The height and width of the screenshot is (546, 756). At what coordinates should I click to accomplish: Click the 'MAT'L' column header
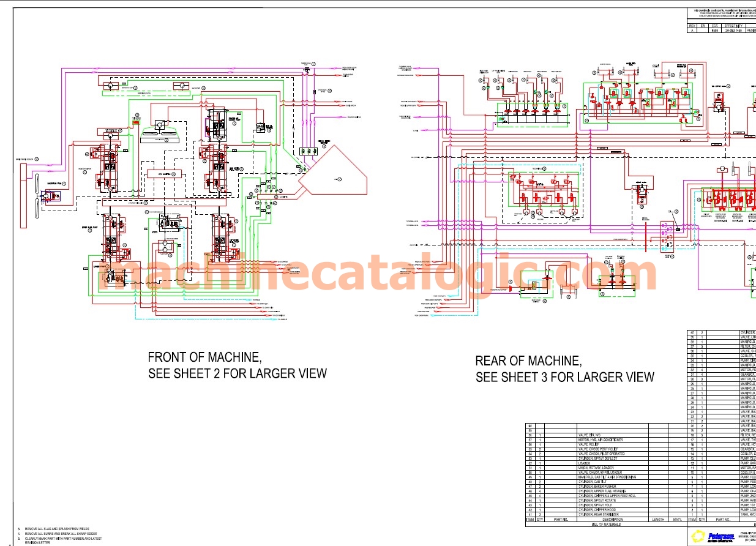pyautogui.click(x=678, y=520)
